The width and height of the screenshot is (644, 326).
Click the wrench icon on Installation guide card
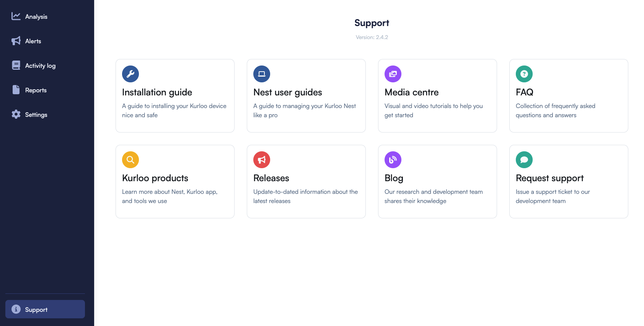point(130,74)
